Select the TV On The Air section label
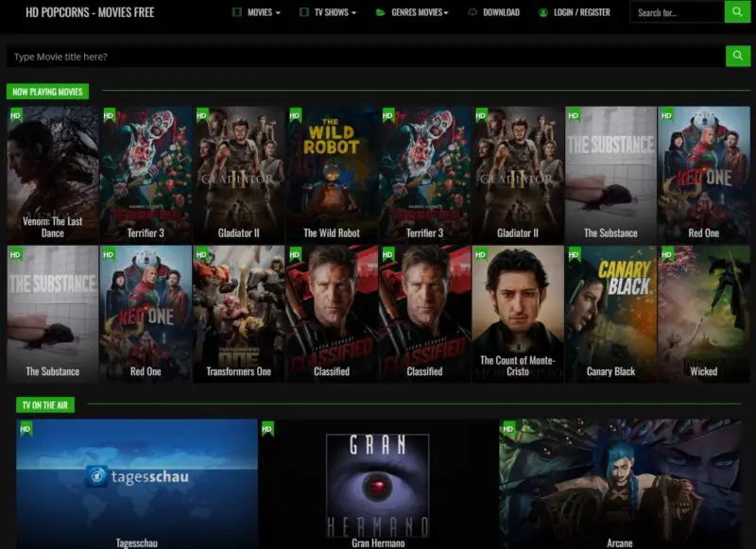 click(44, 404)
